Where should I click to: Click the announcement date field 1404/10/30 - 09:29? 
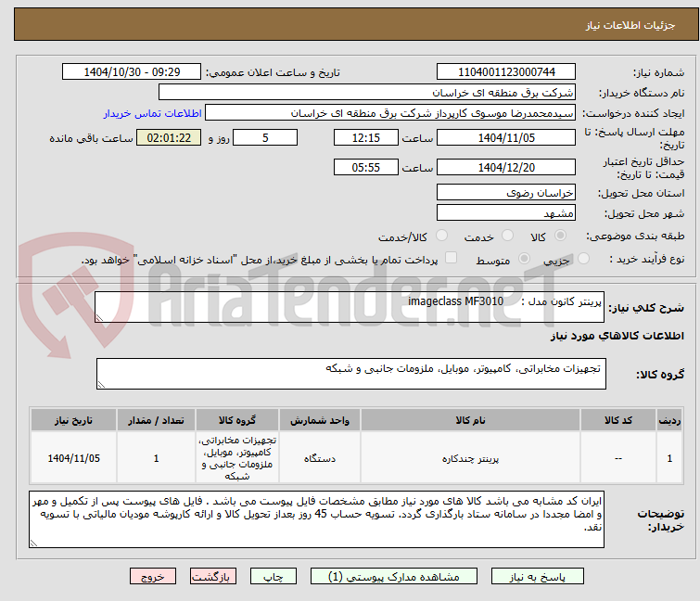(132, 72)
